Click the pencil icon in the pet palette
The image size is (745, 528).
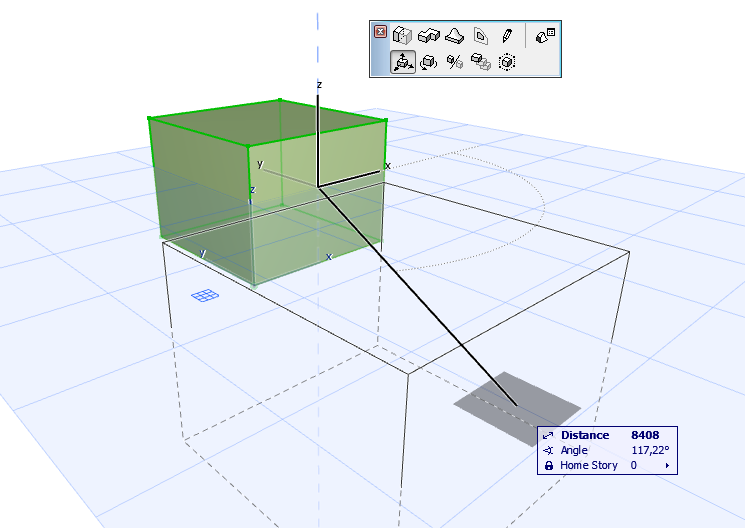[x=507, y=36]
